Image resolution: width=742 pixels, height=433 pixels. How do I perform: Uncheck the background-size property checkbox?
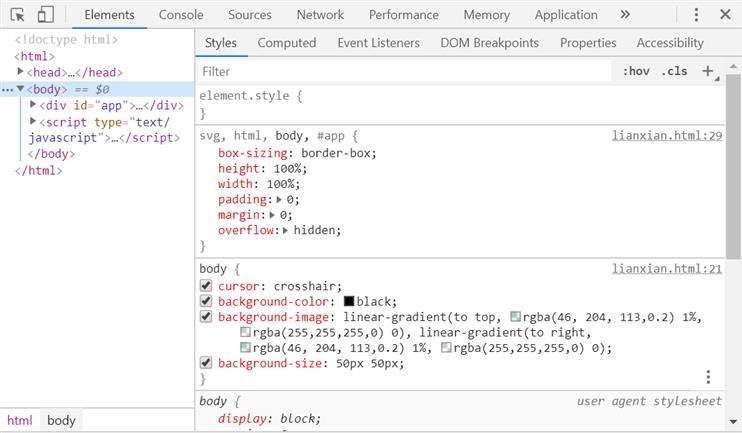[x=206, y=363]
